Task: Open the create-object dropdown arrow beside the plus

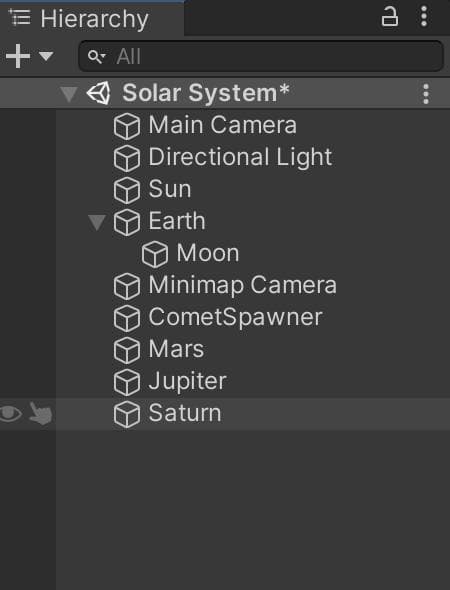Action: tap(46, 56)
